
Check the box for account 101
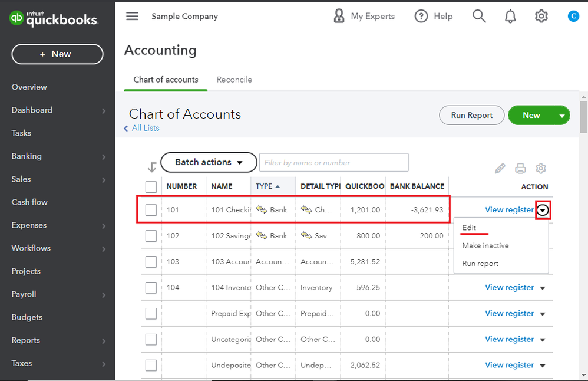(x=151, y=210)
